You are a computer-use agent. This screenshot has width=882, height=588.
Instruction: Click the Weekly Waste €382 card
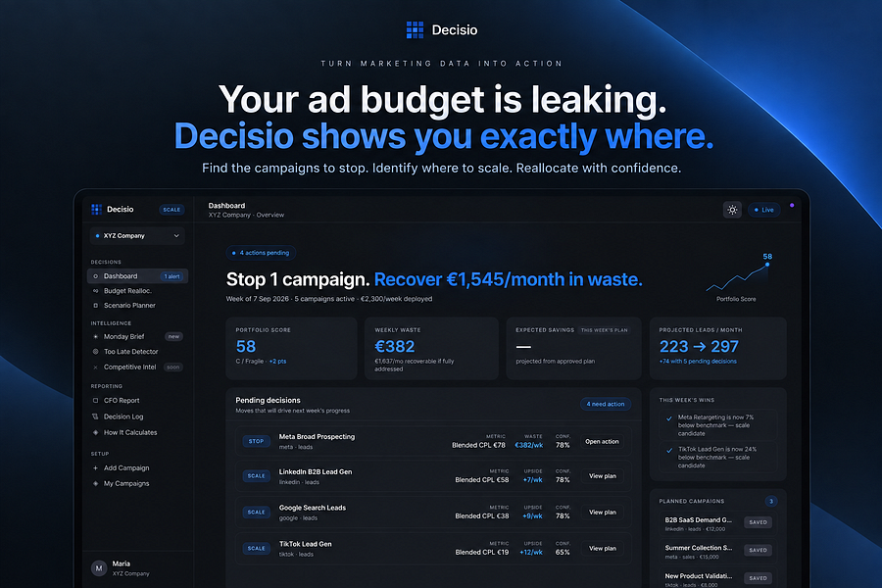point(431,348)
